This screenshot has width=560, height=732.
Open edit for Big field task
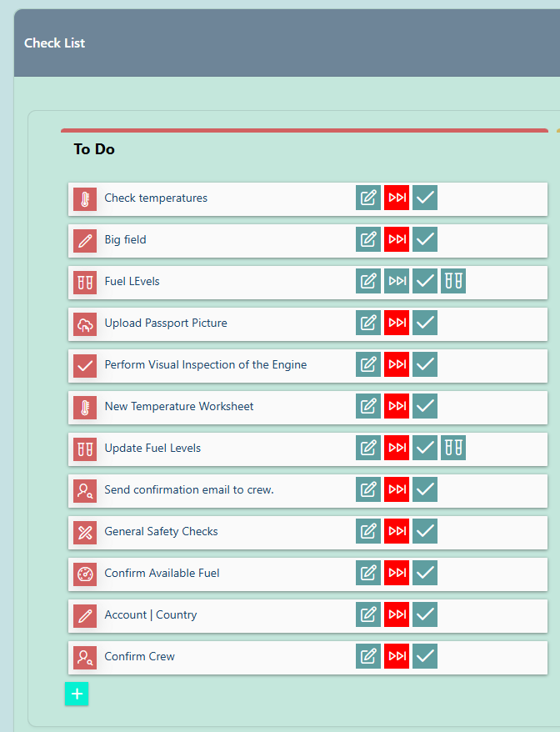pos(368,240)
